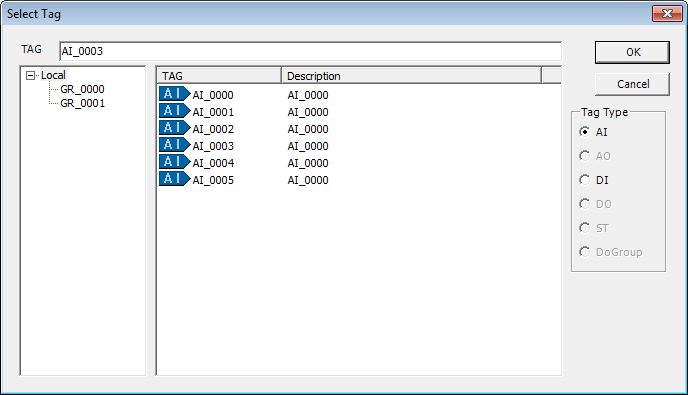This screenshot has width=688, height=395.
Task: Collapse the Local tree node
Action: tap(30, 75)
